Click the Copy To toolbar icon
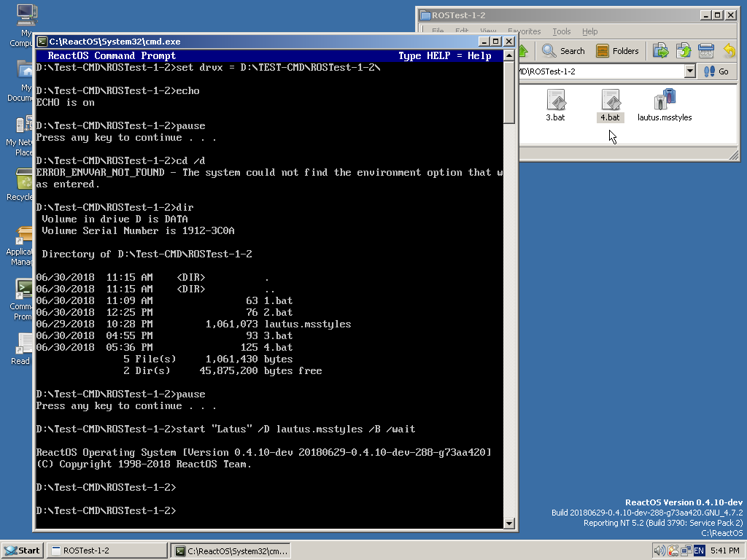The width and height of the screenshot is (747, 560). (684, 51)
